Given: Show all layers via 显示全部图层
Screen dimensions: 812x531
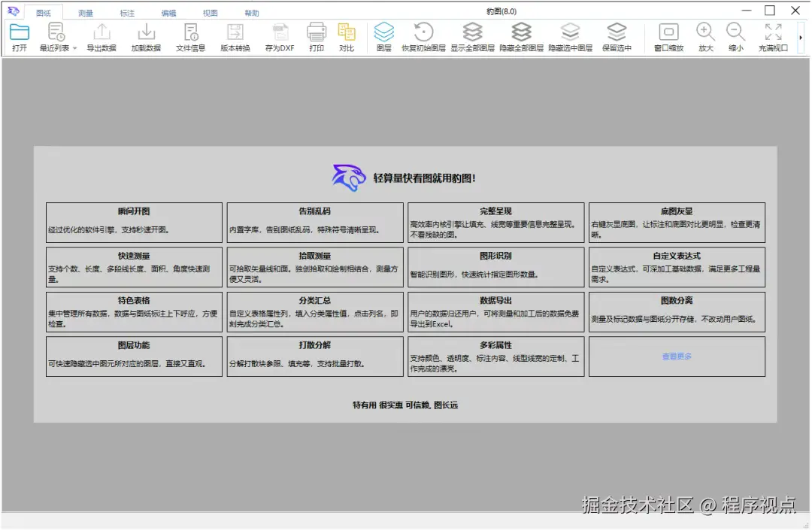Looking at the screenshot, I should (472, 35).
